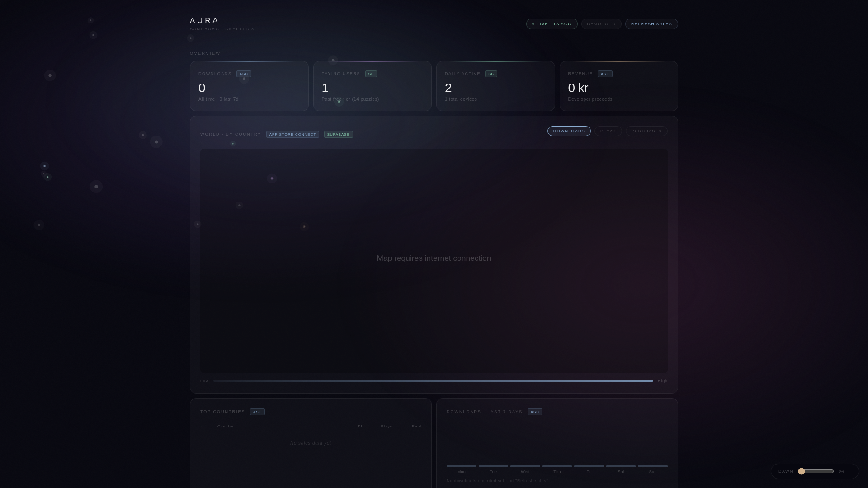868x488 pixels.
Task: Click the '1 total devices' text
Action: 461,99
